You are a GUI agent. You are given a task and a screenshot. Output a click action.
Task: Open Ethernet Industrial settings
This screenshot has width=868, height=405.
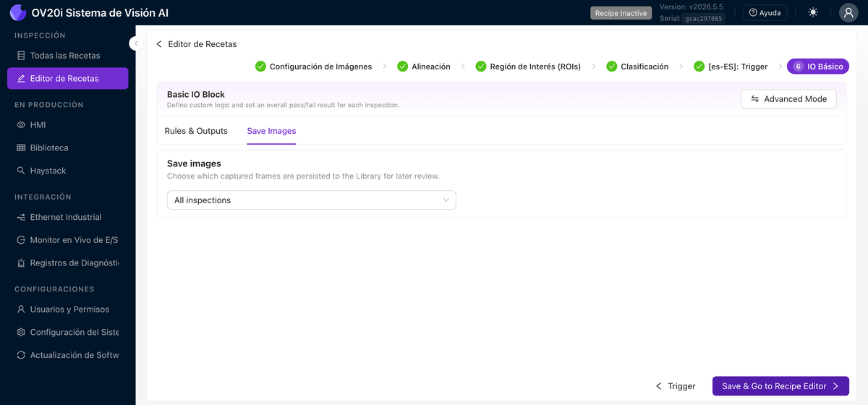tap(68, 217)
